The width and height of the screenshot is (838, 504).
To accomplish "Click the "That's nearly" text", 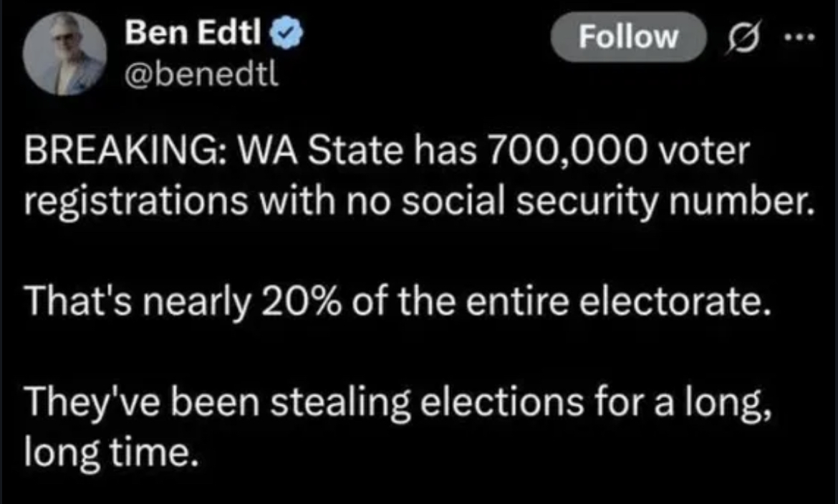I will (x=136, y=307).
